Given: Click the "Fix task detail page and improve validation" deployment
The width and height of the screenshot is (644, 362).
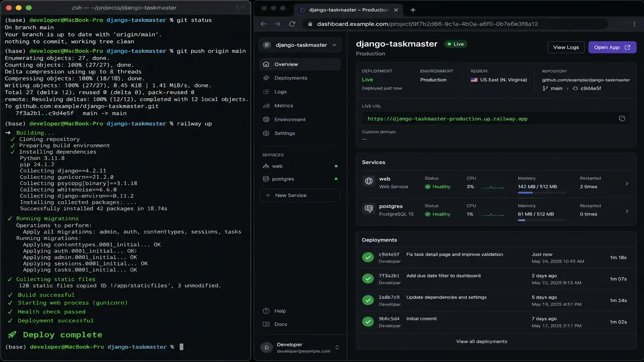Looking at the screenshot, I should (x=455, y=254).
